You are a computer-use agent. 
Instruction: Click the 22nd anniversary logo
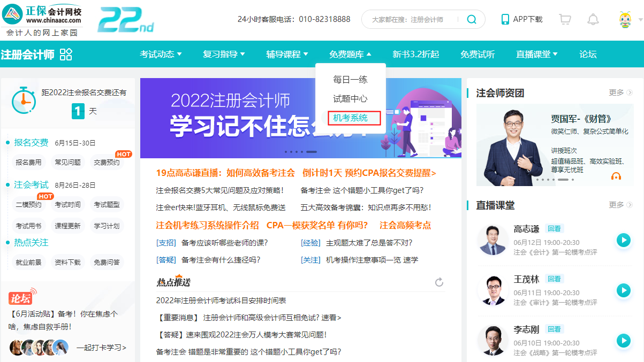pyautogui.click(x=126, y=20)
